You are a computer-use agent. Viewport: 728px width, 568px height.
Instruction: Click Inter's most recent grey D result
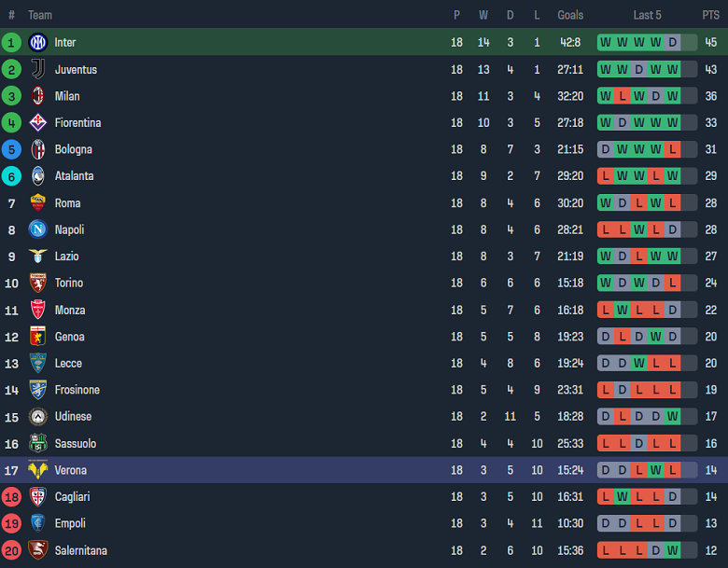click(x=689, y=42)
